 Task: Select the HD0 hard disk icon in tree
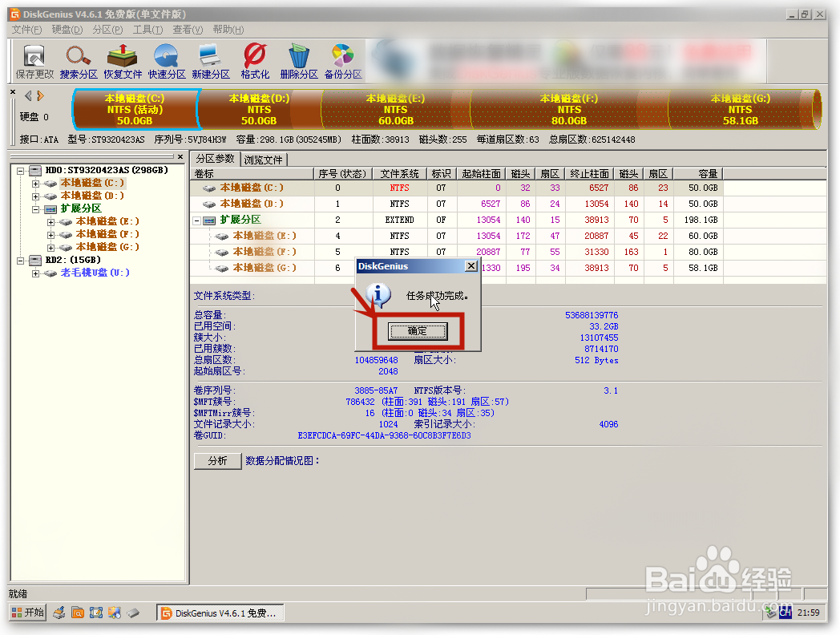click(x=35, y=171)
